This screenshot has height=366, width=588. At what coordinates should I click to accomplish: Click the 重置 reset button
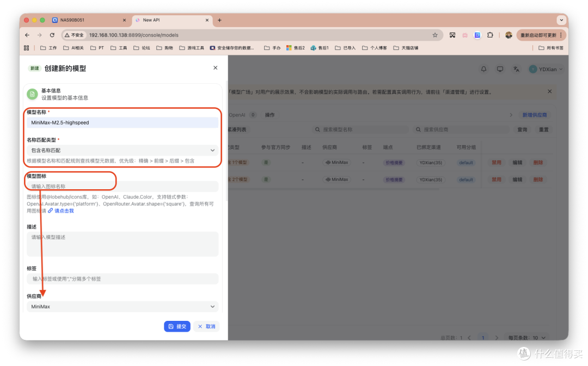[544, 129]
